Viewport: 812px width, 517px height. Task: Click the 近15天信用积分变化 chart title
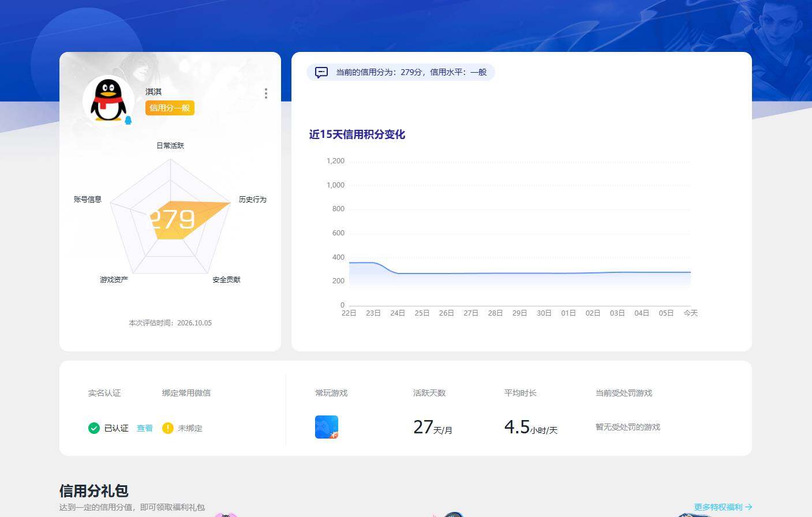pos(357,134)
